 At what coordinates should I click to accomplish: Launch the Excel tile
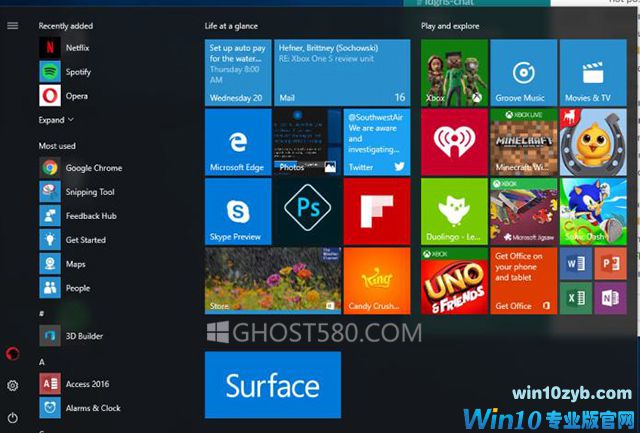click(x=576, y=298)
